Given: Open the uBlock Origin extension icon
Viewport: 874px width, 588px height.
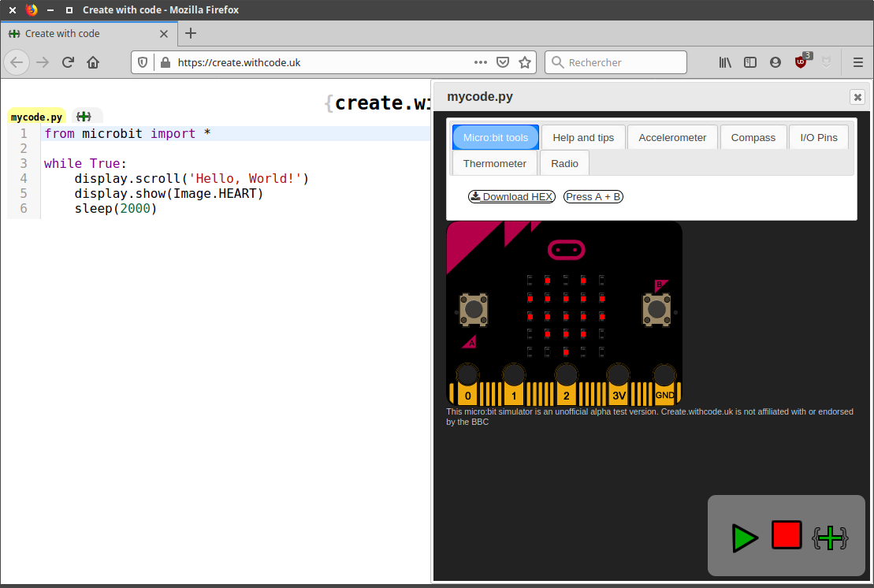Looking at the screenshot, I should 801,61.
